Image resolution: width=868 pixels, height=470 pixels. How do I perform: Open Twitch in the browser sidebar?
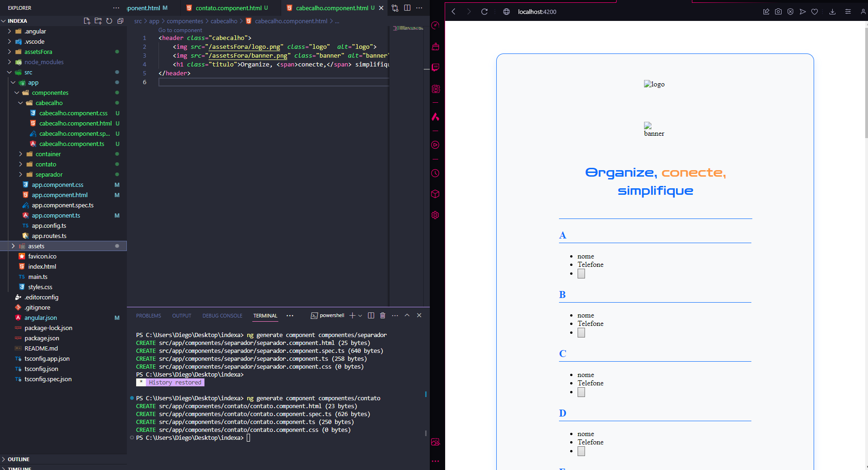tap(435, 67)
